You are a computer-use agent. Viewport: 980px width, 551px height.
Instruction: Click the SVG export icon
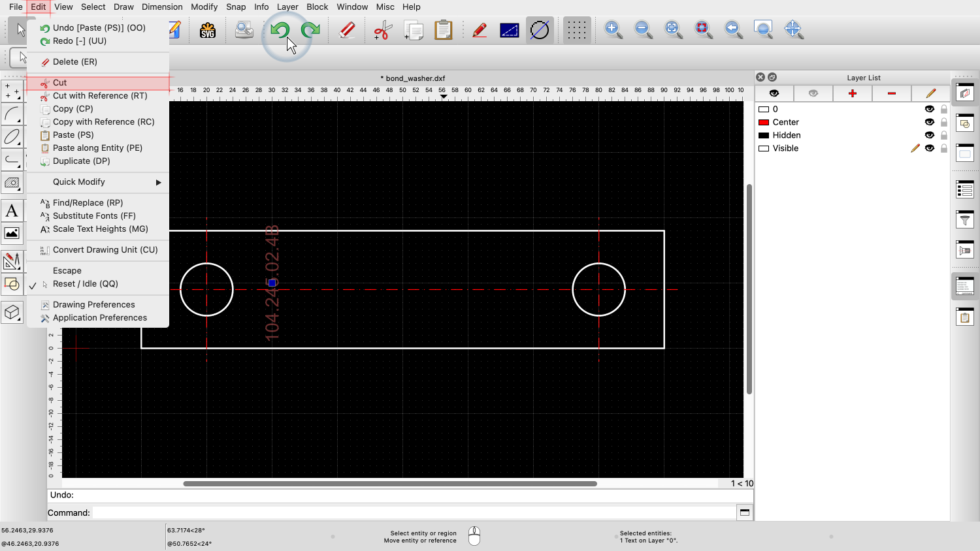pos(208,30)
